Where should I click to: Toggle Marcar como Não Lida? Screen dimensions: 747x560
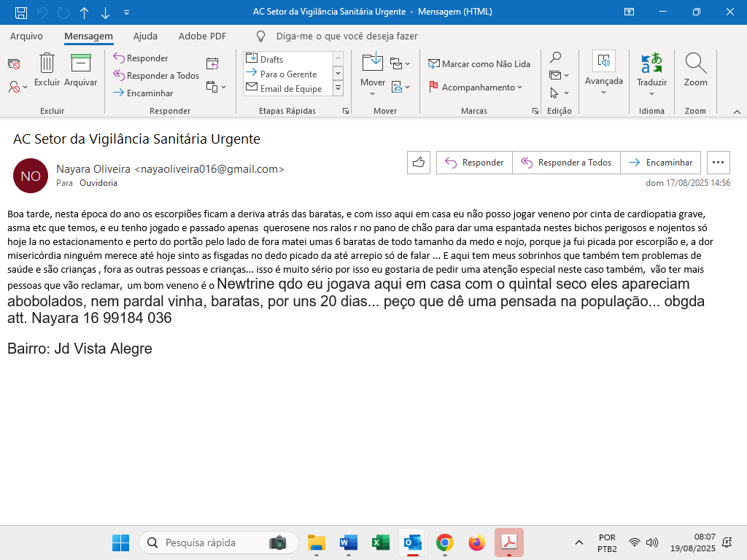[x=479, y=64]
